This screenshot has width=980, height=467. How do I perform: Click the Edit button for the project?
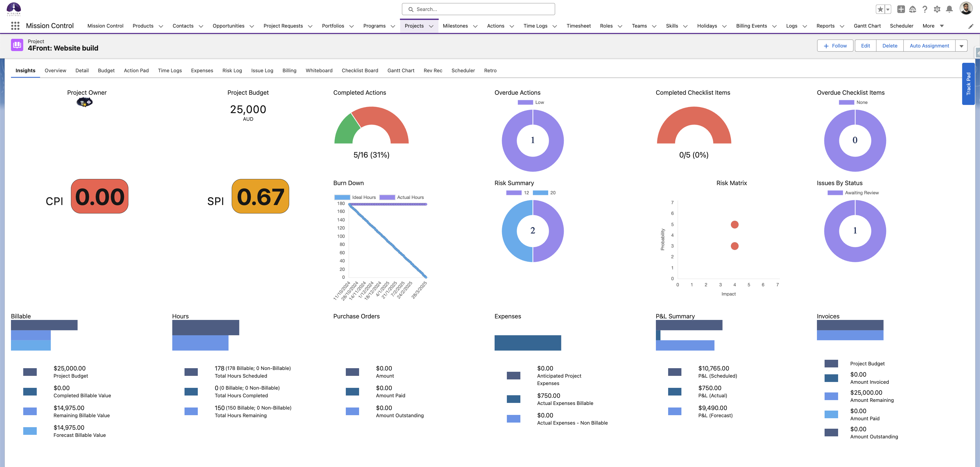click(x=865, y=45)
